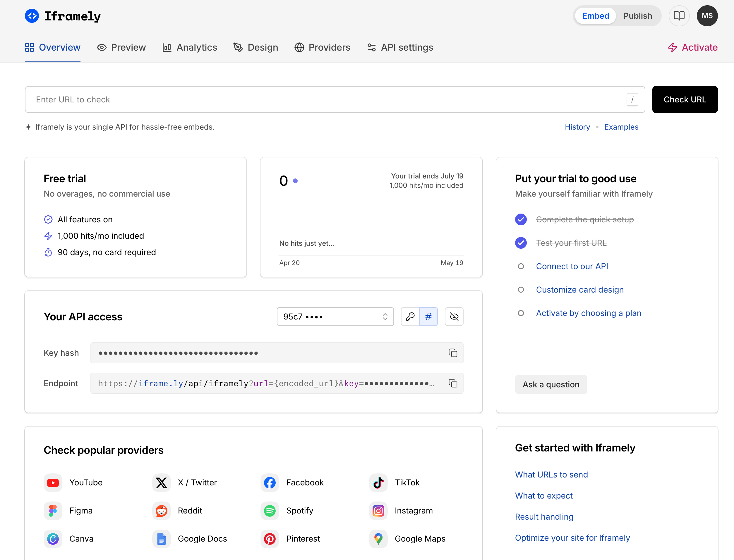Open the 95c7 API key dropdown

(335, 316)
